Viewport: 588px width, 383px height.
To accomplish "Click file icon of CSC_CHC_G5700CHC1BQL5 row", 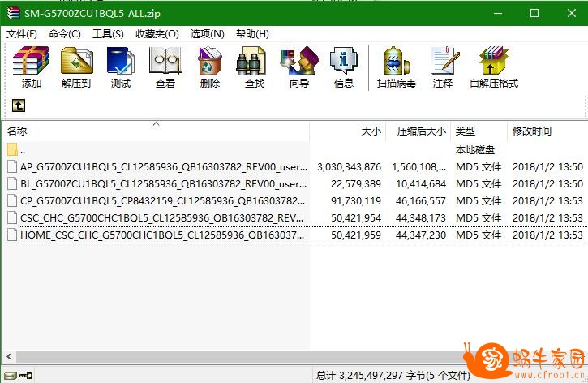I will [x=12, y=217].
